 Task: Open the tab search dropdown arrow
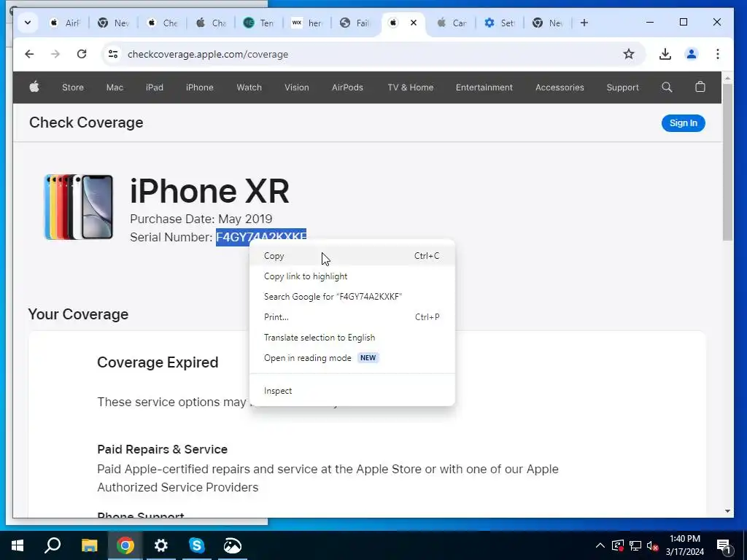click(28, 23)
